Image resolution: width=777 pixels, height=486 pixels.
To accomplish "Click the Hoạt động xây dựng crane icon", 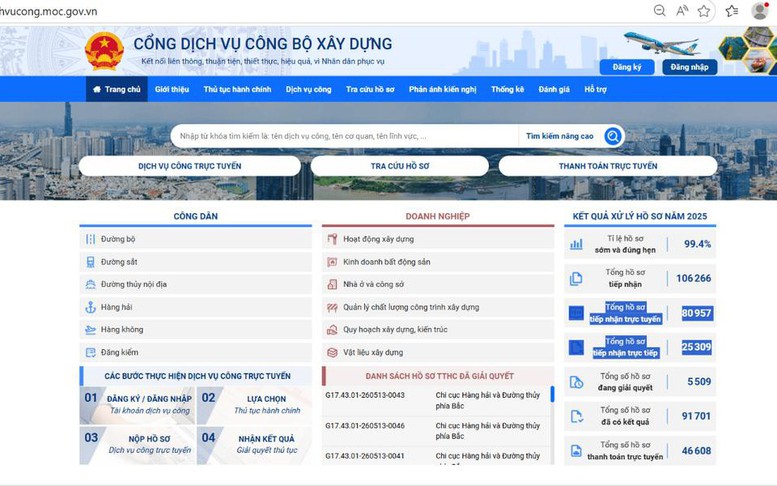I will click(x=332, y=239).
